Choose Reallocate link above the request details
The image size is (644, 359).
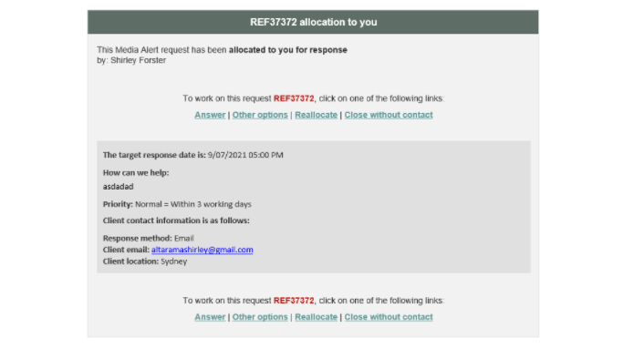[316, 115]
